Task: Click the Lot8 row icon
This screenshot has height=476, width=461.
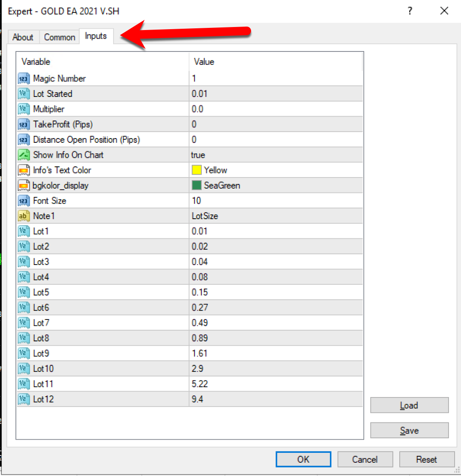Action: click(x=24, y=338)
